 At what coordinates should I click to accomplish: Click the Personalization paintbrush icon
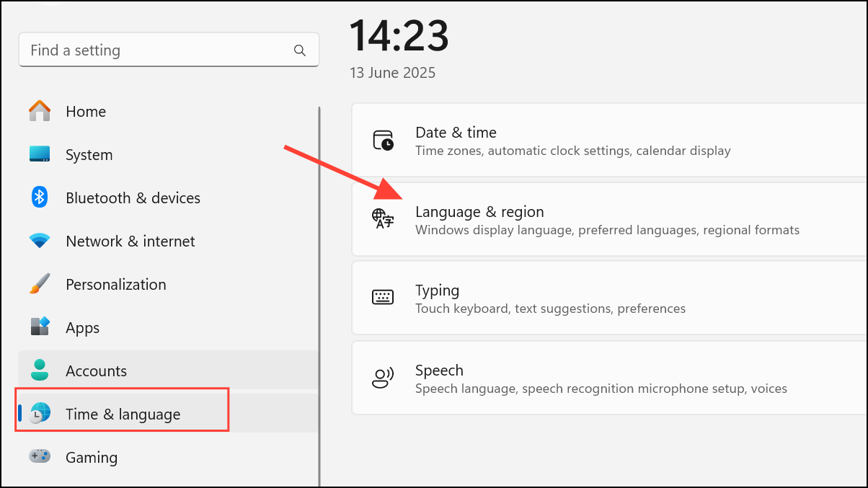[39, 284]
